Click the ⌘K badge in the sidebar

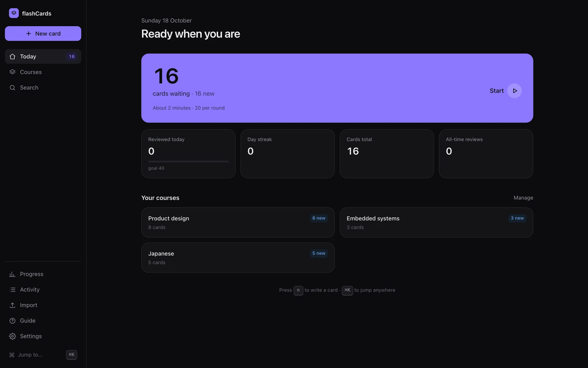(x=71, y=355)
